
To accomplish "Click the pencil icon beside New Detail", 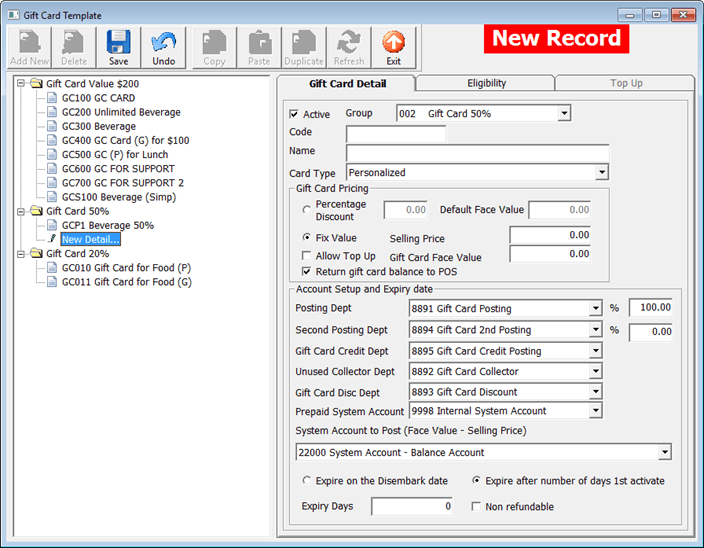I will [53, 239].
